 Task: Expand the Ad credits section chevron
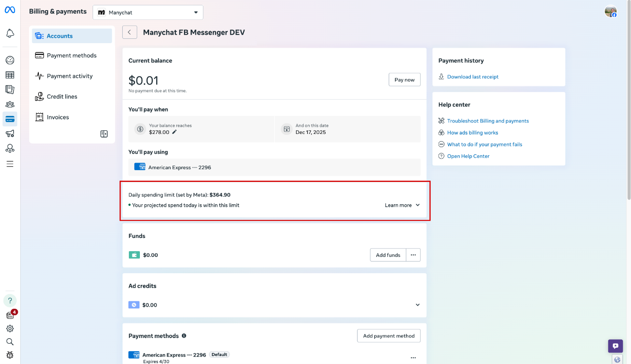pyautogui.click(x=417, y=305)
